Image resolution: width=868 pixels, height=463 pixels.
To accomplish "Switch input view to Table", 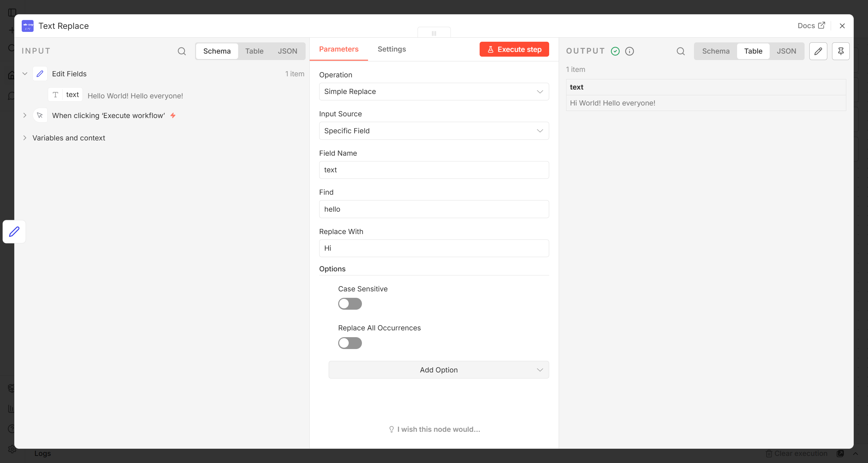I will (x=254, y=51).
